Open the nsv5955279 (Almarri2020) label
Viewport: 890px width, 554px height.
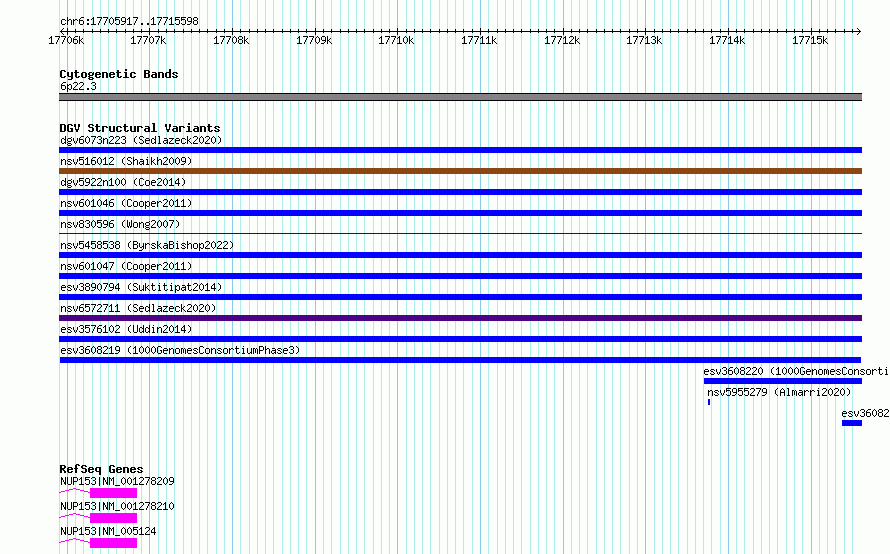[x=779, y=392]
